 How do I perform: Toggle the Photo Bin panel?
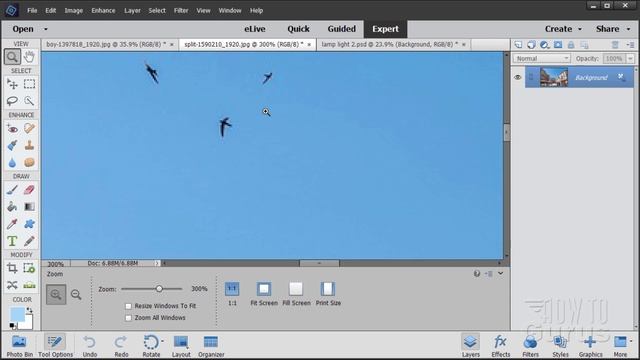pos(19,346)
